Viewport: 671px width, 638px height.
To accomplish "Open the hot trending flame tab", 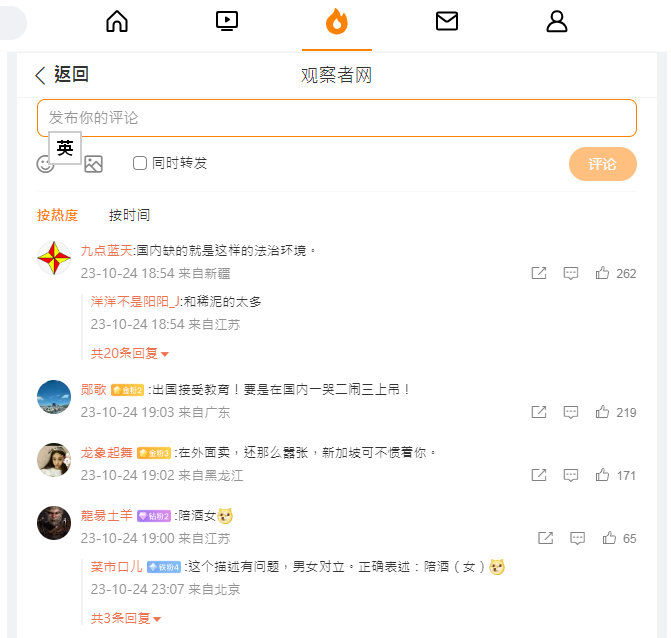I will pyautogui.click(x=337, y=21).
